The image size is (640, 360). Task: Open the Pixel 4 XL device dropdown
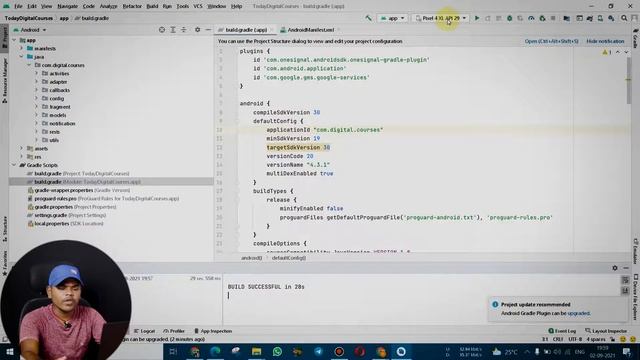440,18
